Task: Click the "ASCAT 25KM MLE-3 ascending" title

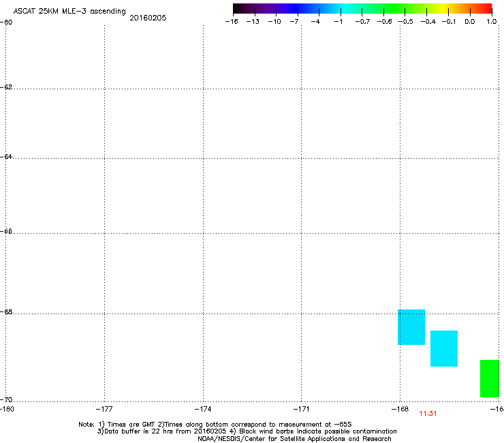Action: [x=69, y=12]
